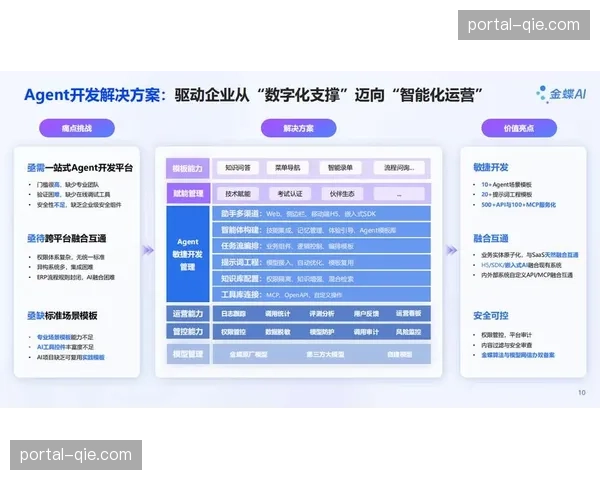Click the heading 亟待跨平台融合互通
Screen dimensions: 600x480
(67, 238)
